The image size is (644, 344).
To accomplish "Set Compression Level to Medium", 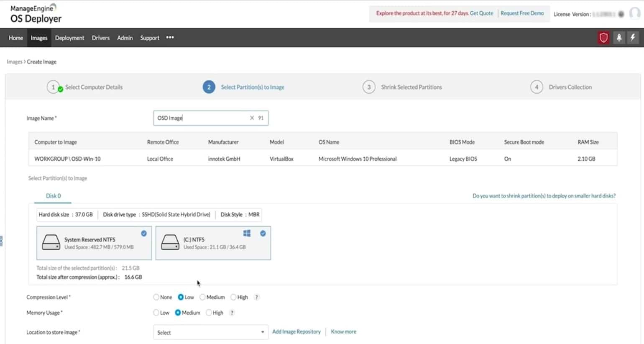I will 202,297.
